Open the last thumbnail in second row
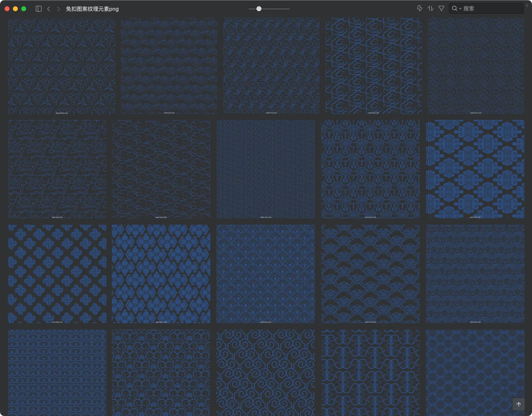Viewport: 532px width, 416px height. click(x=475, y=169)
